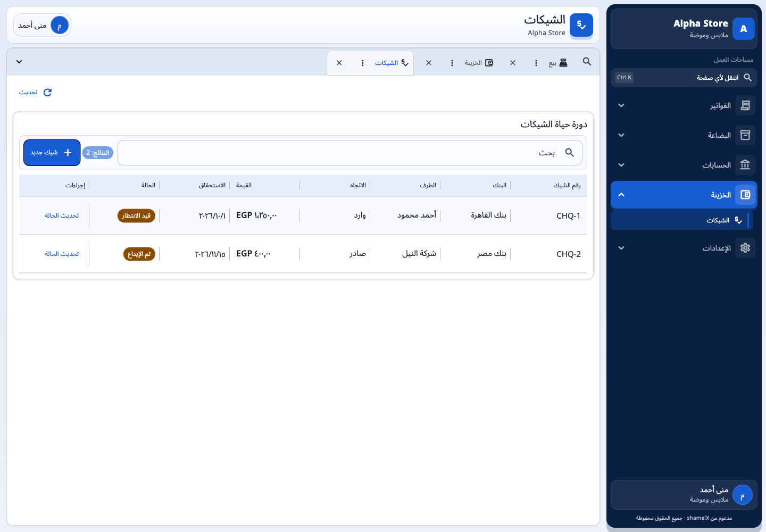Click the الإعدادات gear icon
The height and width of the screenshot is (532, 766).
click(x=745, y=248)
